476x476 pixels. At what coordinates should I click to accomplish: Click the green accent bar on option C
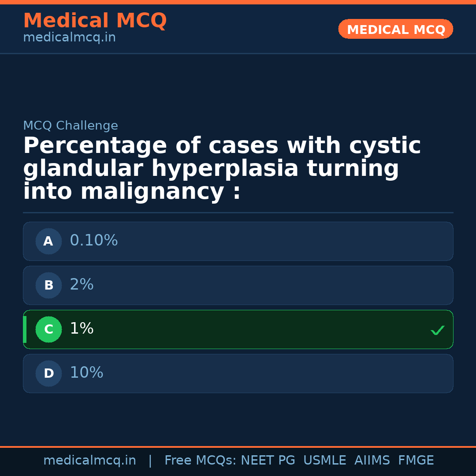coord(25,329)
